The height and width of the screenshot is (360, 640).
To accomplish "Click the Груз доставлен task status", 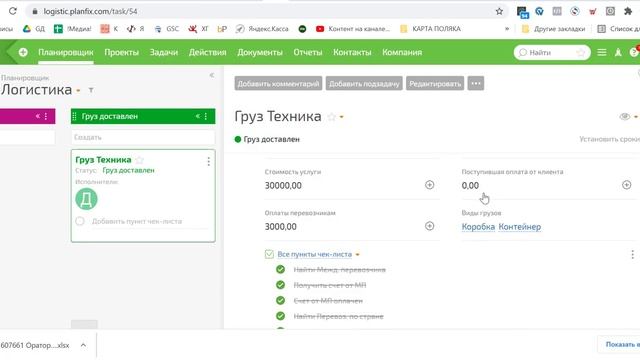I will coord(267,139).
